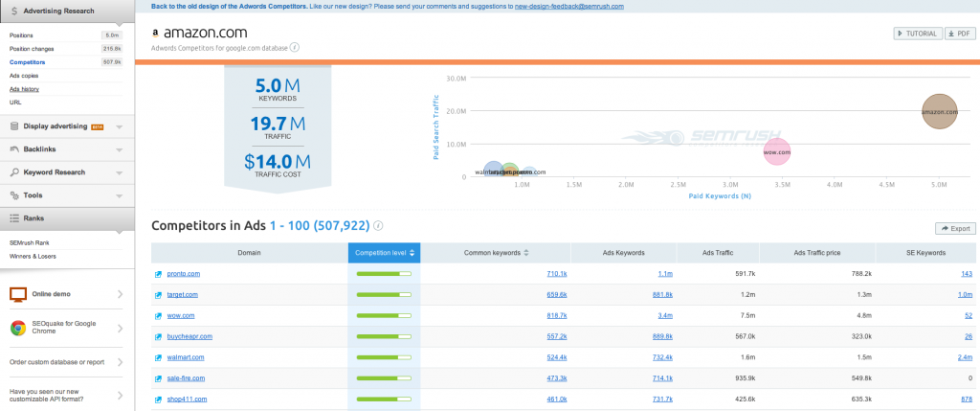
Task: Expand the Display advertising section
Action: (120, 127)
